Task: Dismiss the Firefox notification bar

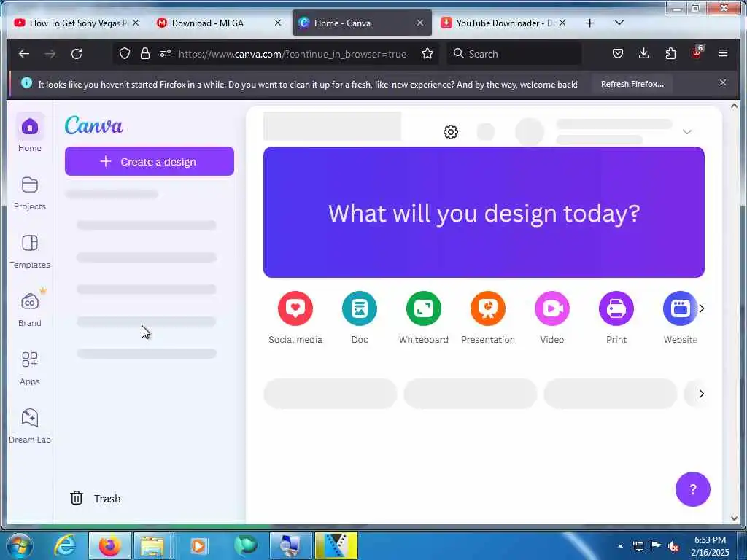Action: point(723,83)
